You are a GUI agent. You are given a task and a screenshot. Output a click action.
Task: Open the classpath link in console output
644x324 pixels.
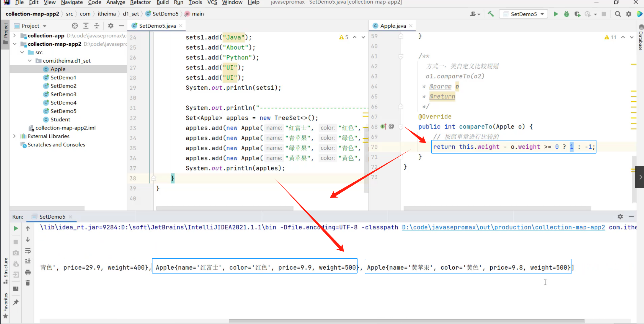point(503,227)
